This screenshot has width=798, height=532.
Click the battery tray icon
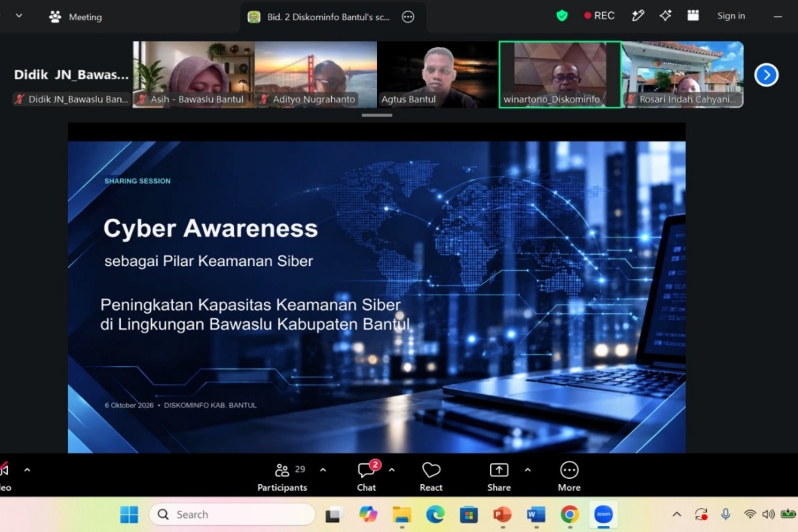coord(789,514)
